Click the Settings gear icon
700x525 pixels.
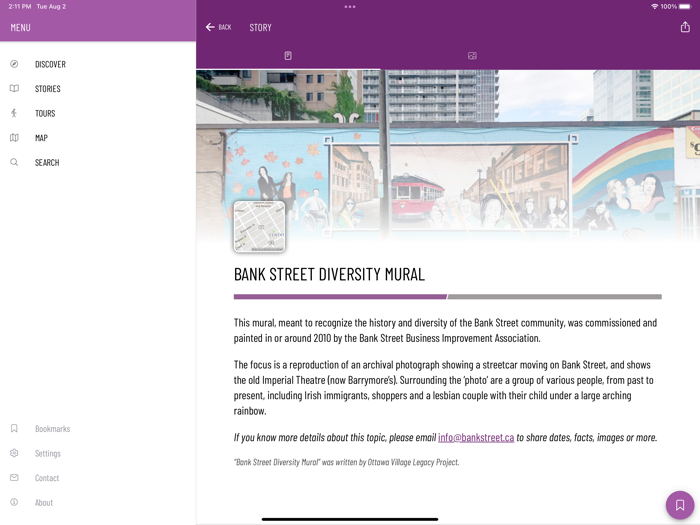pos(14,453)
